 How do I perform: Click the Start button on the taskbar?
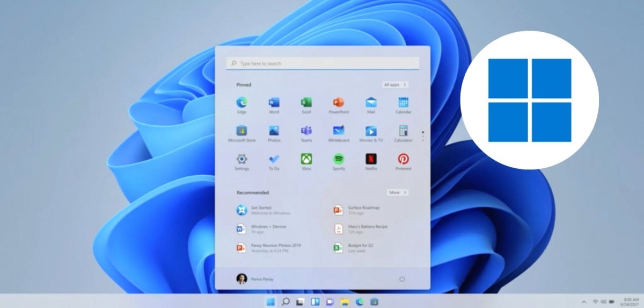(x=270, y=302)
